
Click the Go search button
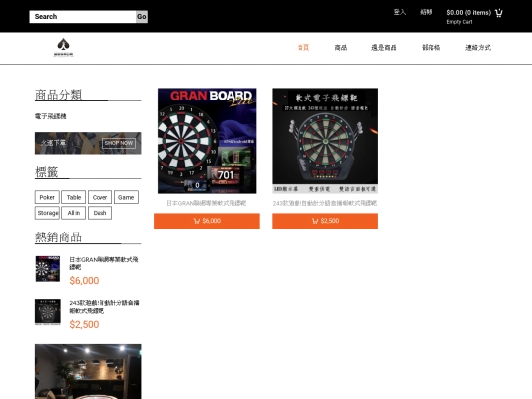142,17
